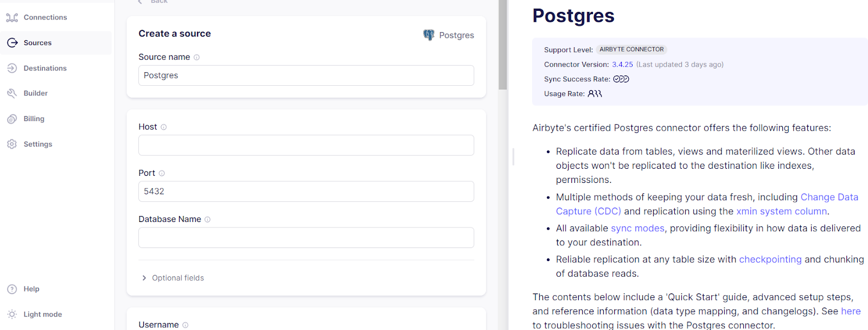
Task: Click the Host input field
Action: coord(306,145)
